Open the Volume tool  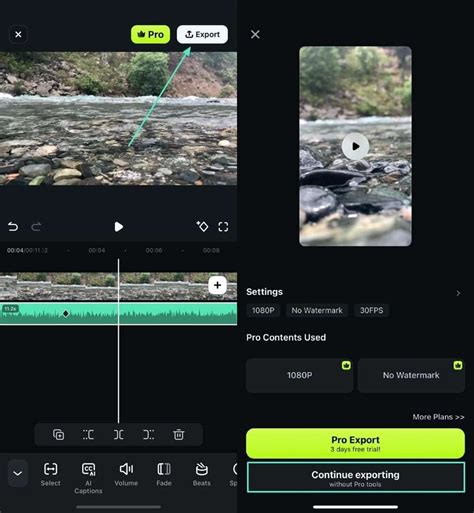(126, 475)
